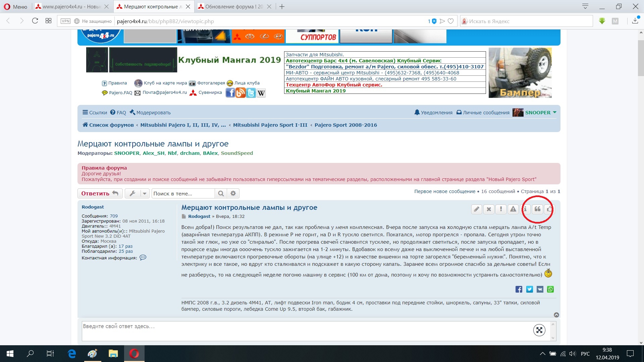644x362 pixels.
Task: Open Первое новое сообщение link
Action: click(444, 191)
